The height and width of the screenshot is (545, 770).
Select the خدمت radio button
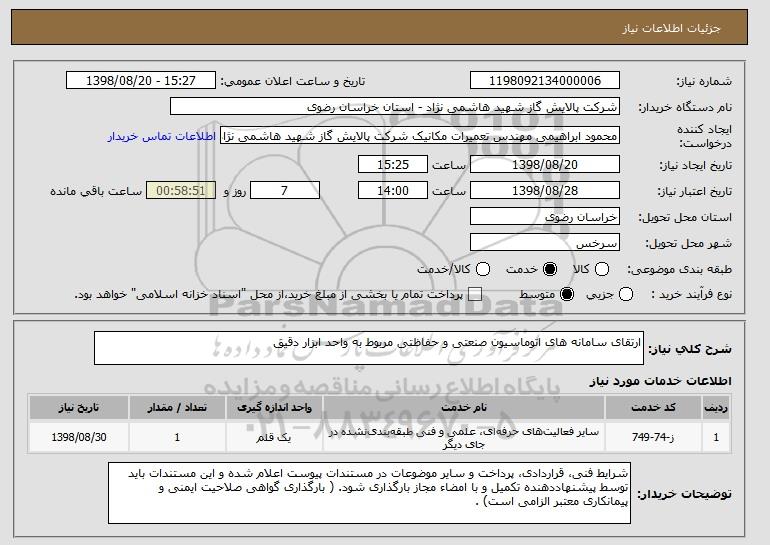click(550, 269)
